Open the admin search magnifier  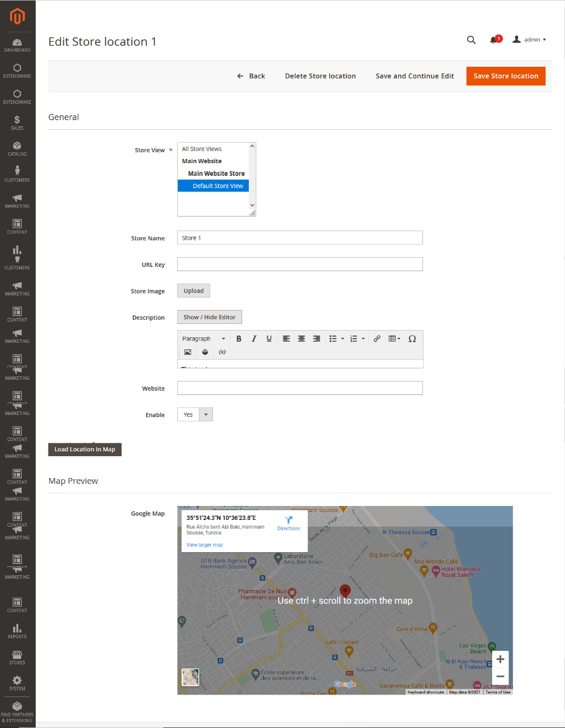click(471, 40)
